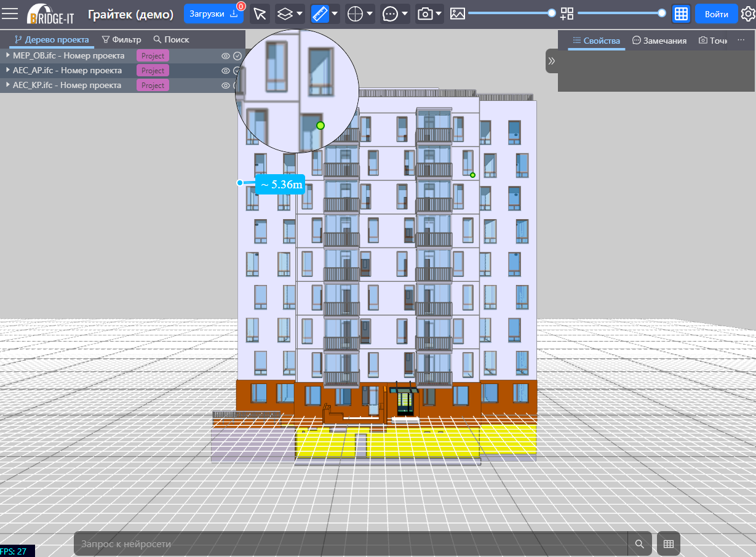Click the speech bubble comment icon
Screen dimensions: 756x557
[x=389, y=14]
